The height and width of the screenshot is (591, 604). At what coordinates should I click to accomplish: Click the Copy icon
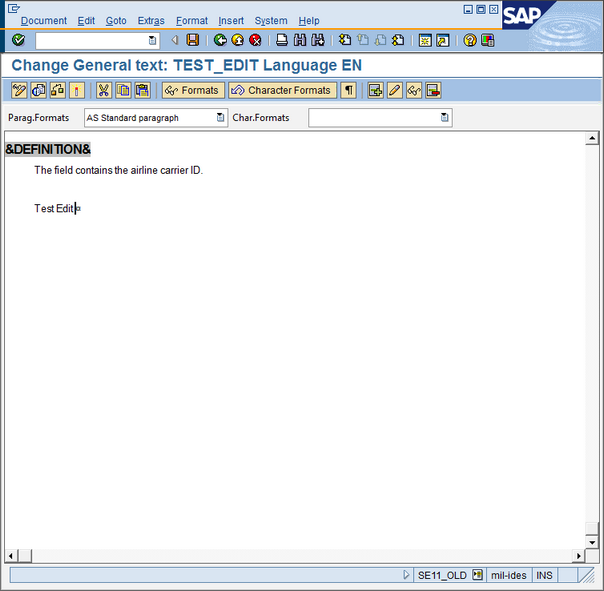123,91
